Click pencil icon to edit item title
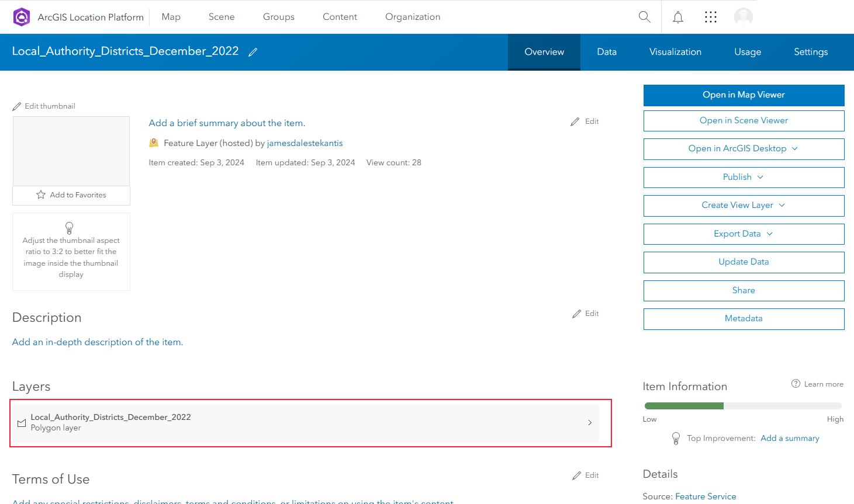The height and width of the screenshot is (504, 854). coord(253,53)
